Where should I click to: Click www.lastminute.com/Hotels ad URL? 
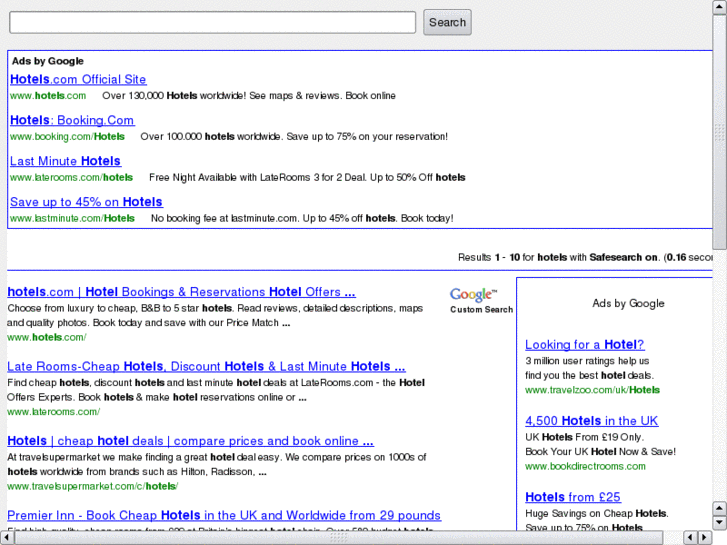click(72, 218)
